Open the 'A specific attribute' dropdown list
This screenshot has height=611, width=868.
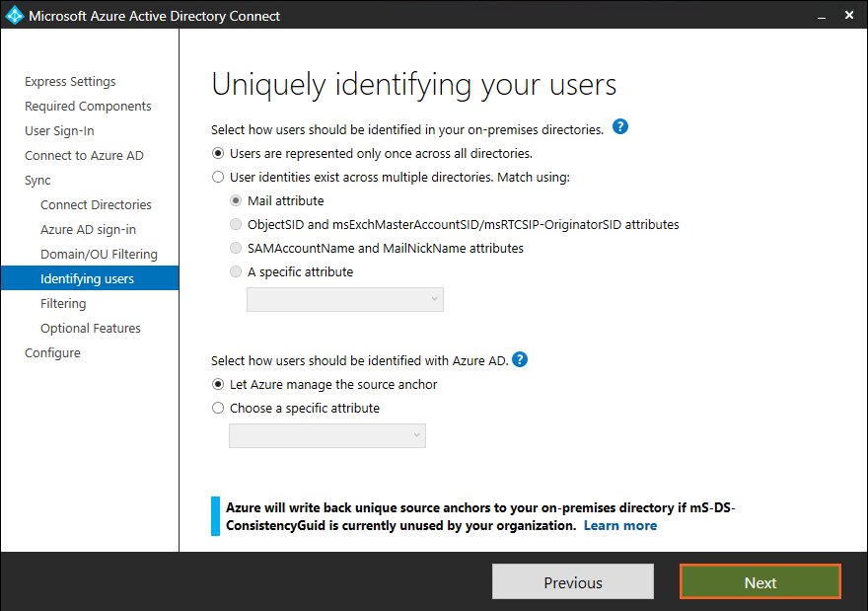tap(344, 299)
